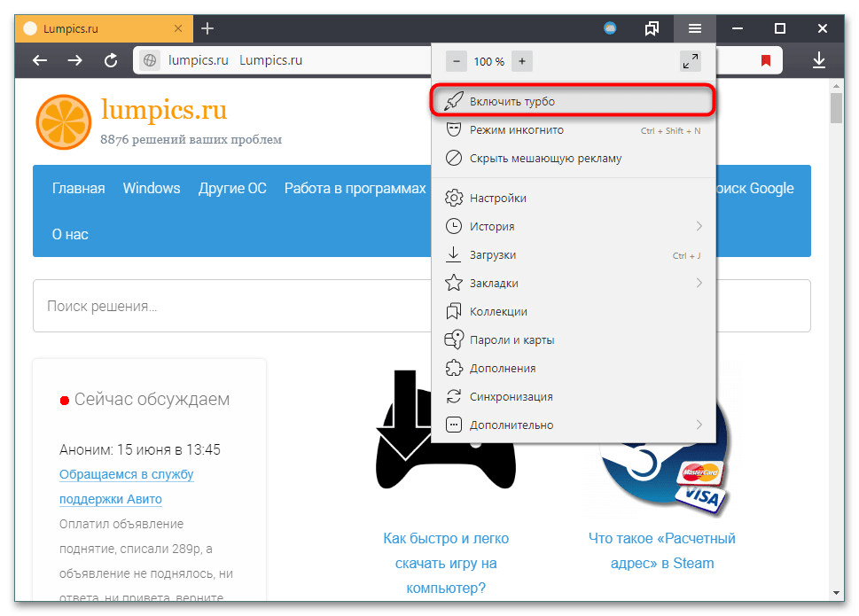
Task: Open article on downloading a game to computer
Action: [x=446, y=564]
